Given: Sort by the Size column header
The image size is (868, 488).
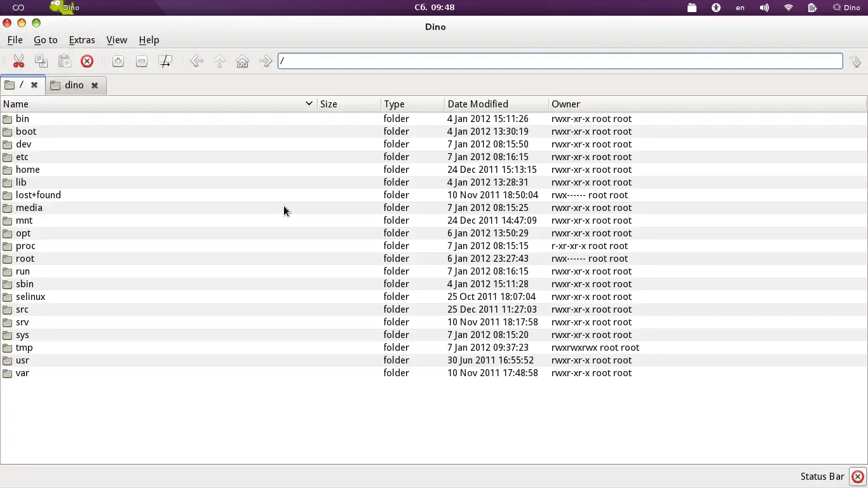Looking at the screenshot, I should pyautogui.click(x=349, y=104).
